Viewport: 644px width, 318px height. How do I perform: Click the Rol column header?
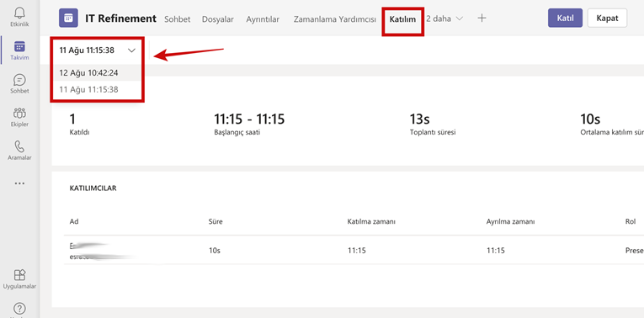pyautogui.click(x=631, y=221)
